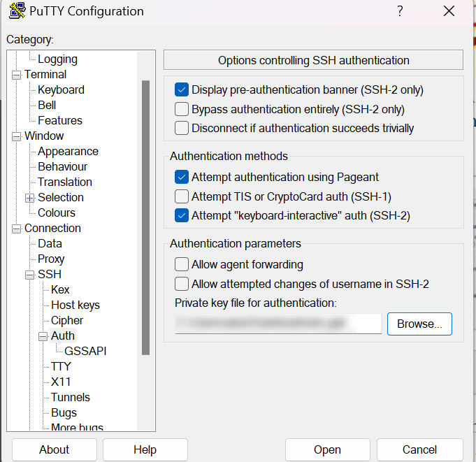Collapse the Auth tree node
The width and height of the screenshot is (476, 462).
43,336
